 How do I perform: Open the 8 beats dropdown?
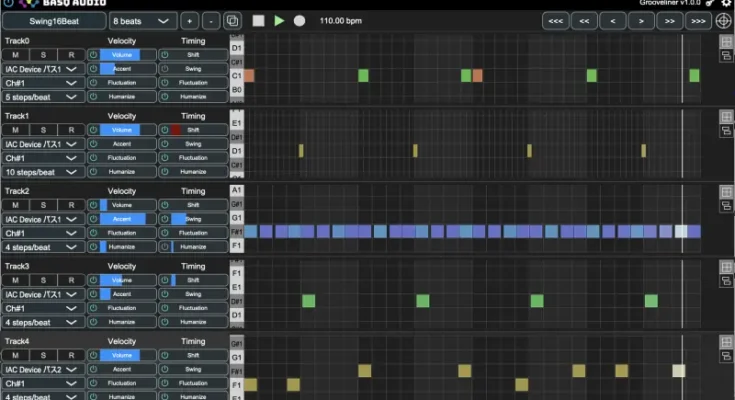click(x=143, y=21)
